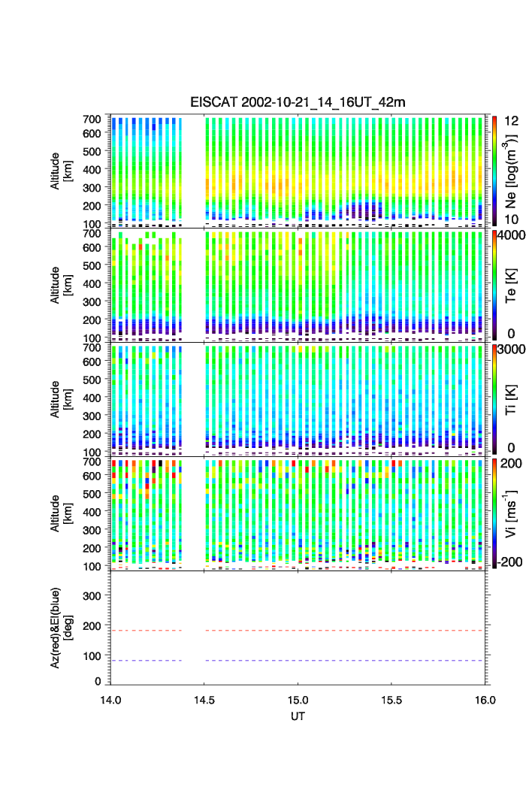Click the Ti [K] colorbar label
This screenshot has width=532, height=799.
coord(513,399)
